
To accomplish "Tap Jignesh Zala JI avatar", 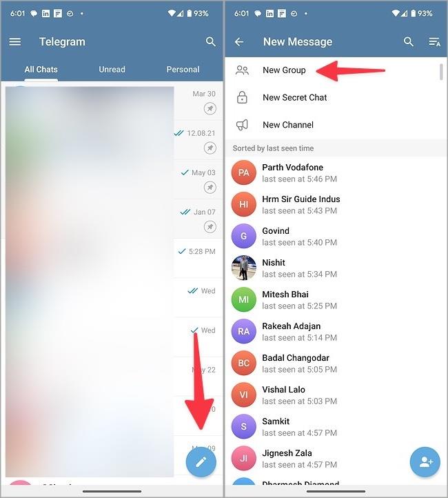I will coord(244,458).
